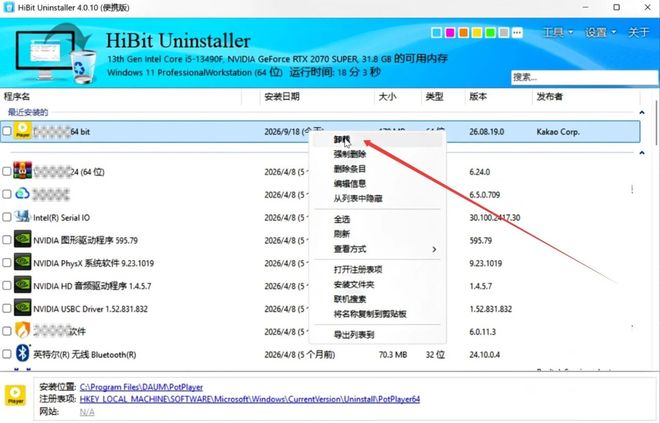Choose 编辑信息 in the context menu
Screen dimensions: 660x423
point(377,184)
